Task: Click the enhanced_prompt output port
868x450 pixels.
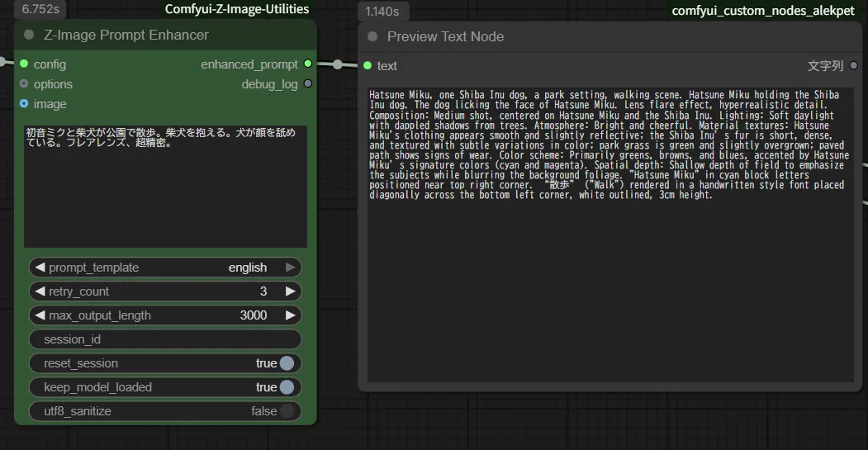Action: pyautogui.click(x=308, y=64)
